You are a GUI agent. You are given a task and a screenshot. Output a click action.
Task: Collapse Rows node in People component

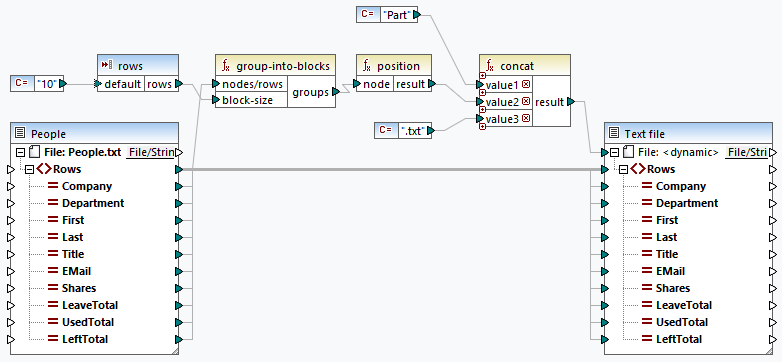coord(29,170)
